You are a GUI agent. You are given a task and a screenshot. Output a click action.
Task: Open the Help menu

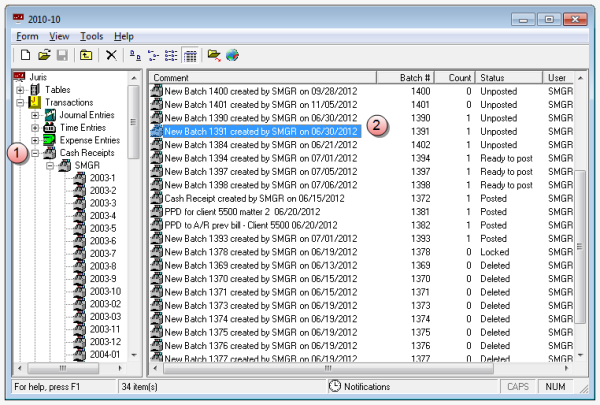(x=124, y=36)
